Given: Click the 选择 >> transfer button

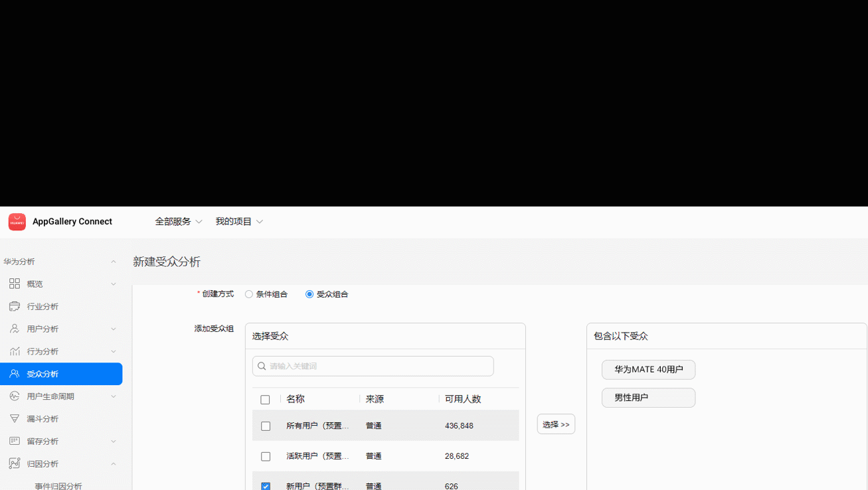Looking at the screenshot, I should coord(556,424).
